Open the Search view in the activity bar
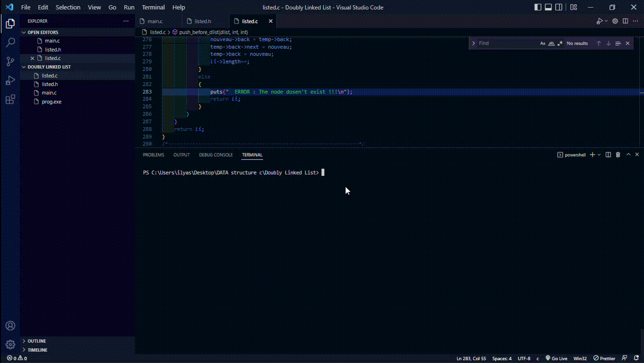The width and height of the screenshot is (644, 363). (x=10, y=42)
